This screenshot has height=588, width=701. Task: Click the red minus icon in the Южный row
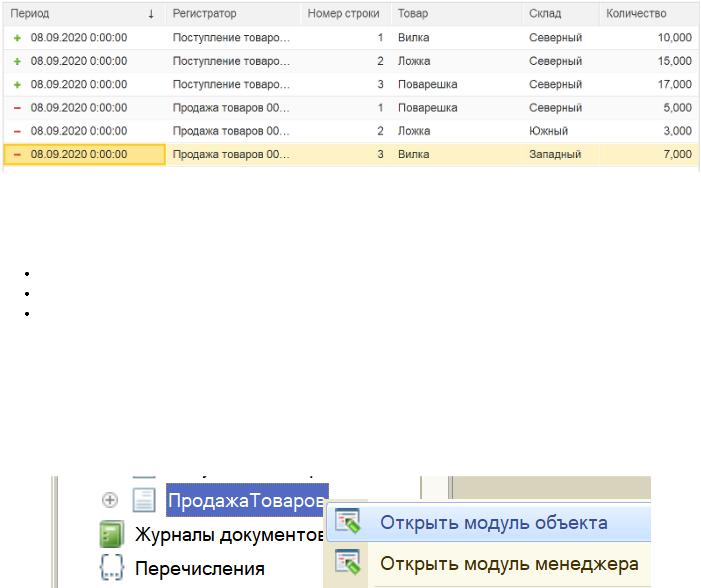pos(16,131)
